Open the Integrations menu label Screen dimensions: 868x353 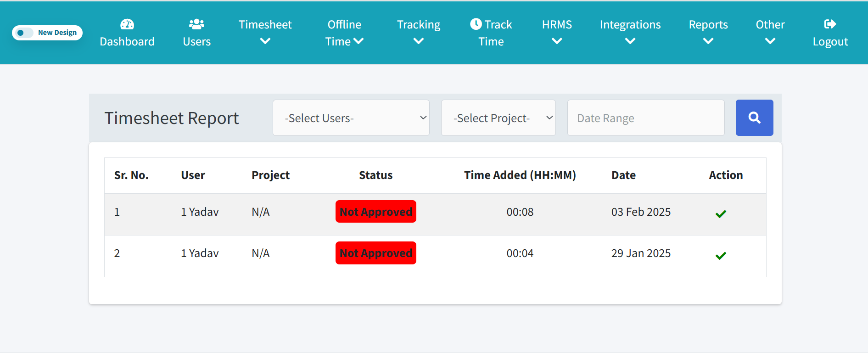pyautogui.click(x=630, y=25)
